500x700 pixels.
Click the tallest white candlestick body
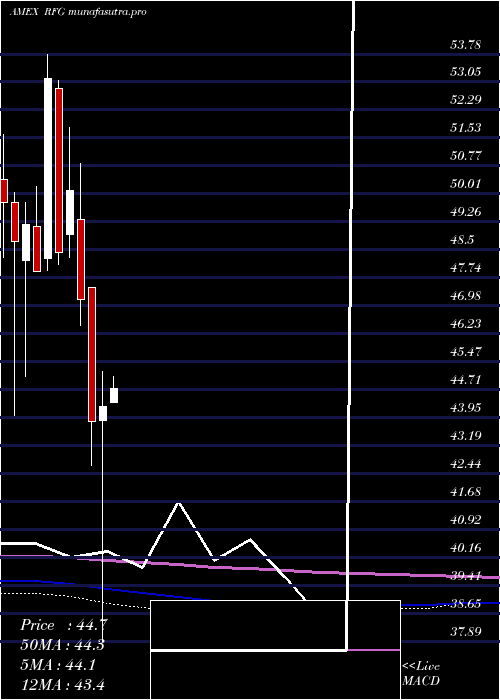click(48, 168)
